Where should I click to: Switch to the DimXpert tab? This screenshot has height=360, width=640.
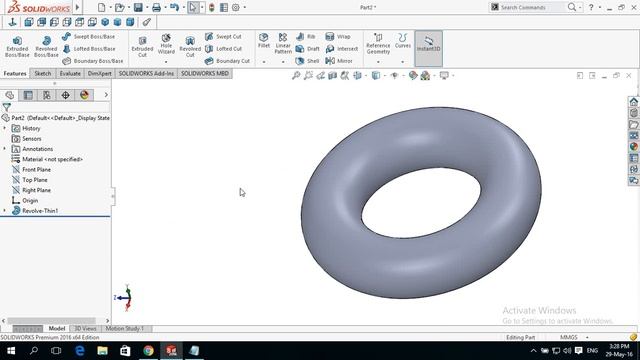tap(100, 73)
